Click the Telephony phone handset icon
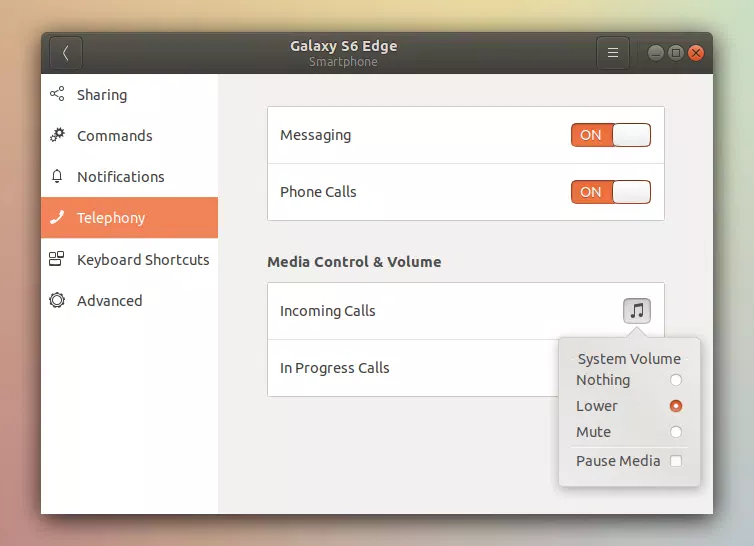754x546 pixels. [57, 217]
